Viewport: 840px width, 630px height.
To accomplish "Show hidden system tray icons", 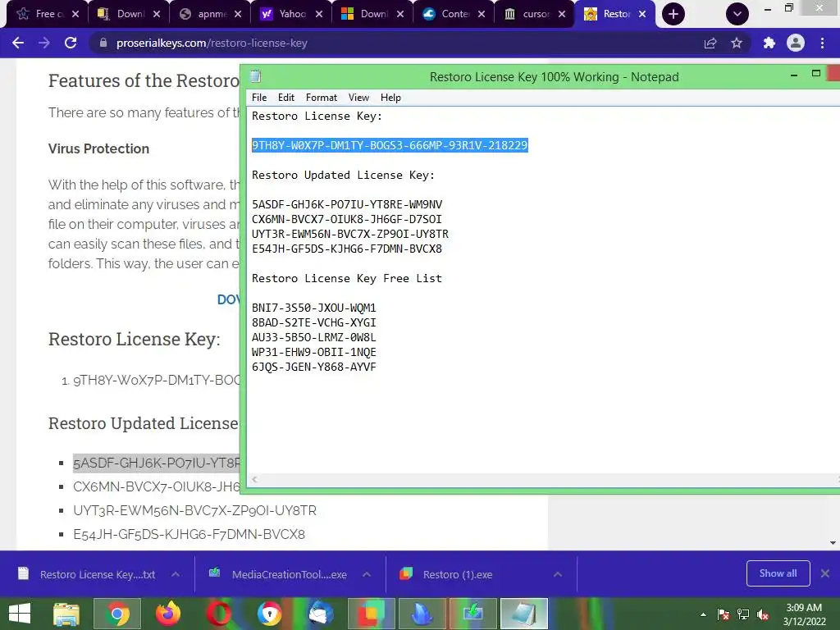I will (x=703, y=614).
